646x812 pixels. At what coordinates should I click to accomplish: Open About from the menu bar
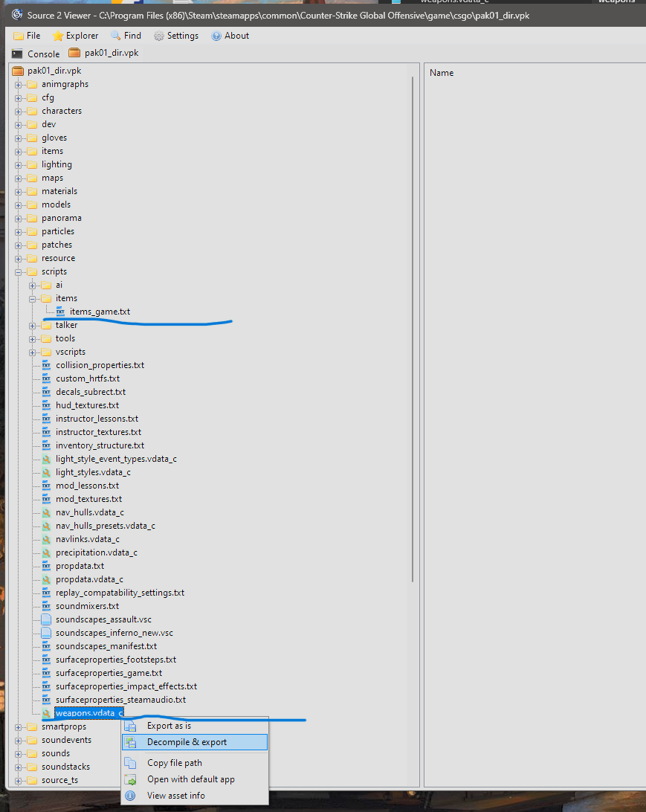[230, 36]
